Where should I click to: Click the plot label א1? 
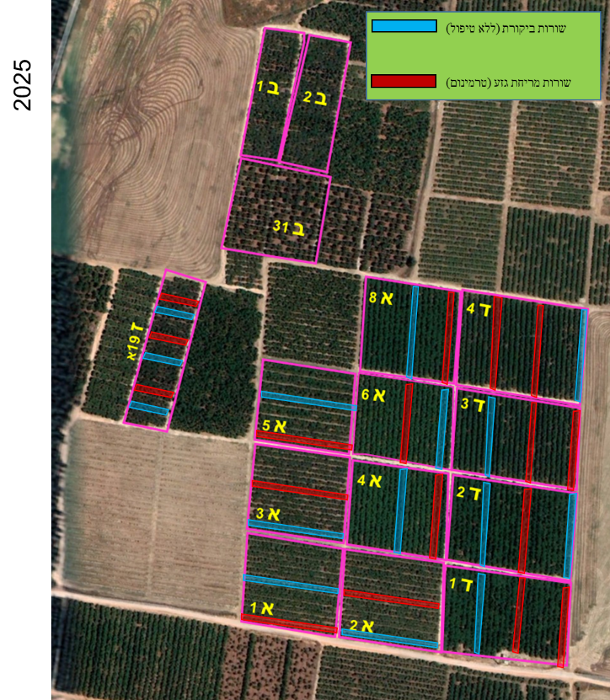262,607
